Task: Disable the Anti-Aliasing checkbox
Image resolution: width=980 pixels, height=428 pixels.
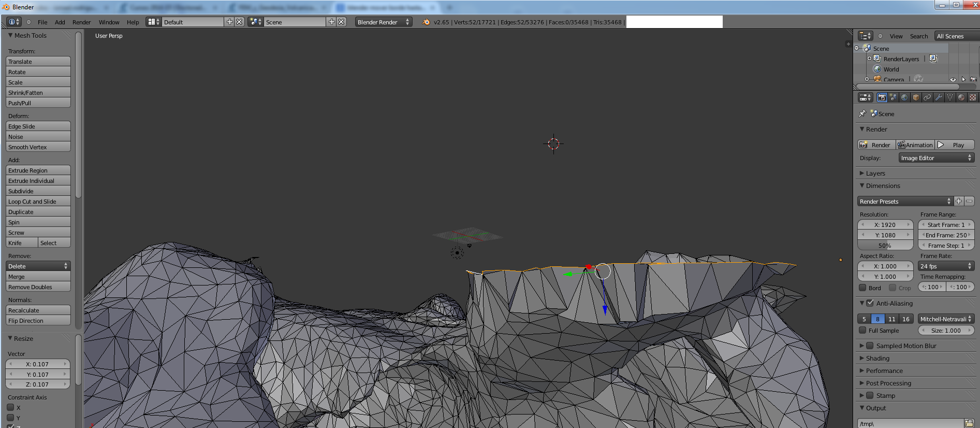Action: pyautogui.click(x=870, y=303)
